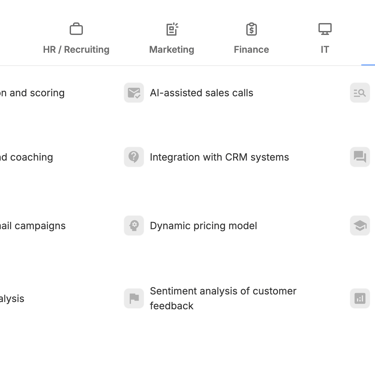375x366 pixels.
Task: Click the Finance clipboard dollar icon
Action: tap(251, 29)
